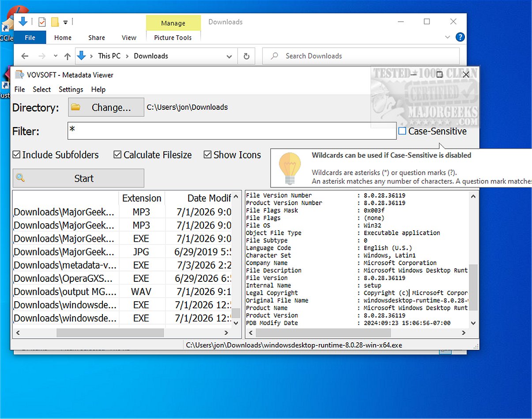The width and height of the screenshot is (532, 419).
Task: Click the Extension column header
Action: tap(142, 198)
